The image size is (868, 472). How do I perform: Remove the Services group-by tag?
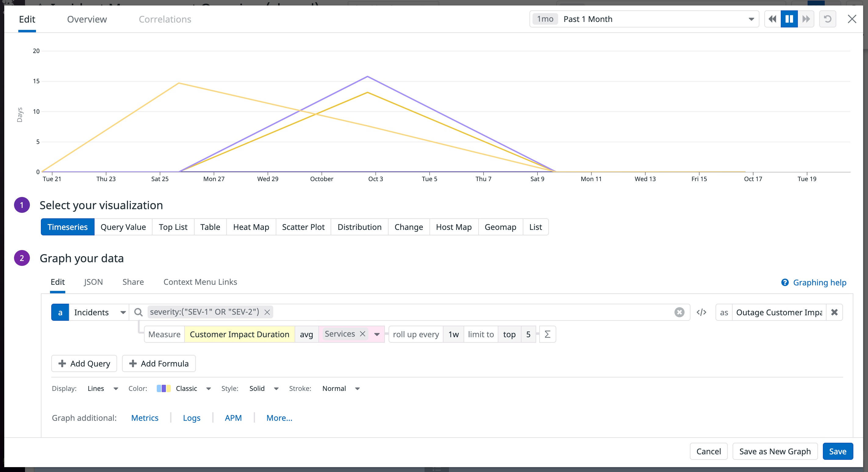click(363, 334)
